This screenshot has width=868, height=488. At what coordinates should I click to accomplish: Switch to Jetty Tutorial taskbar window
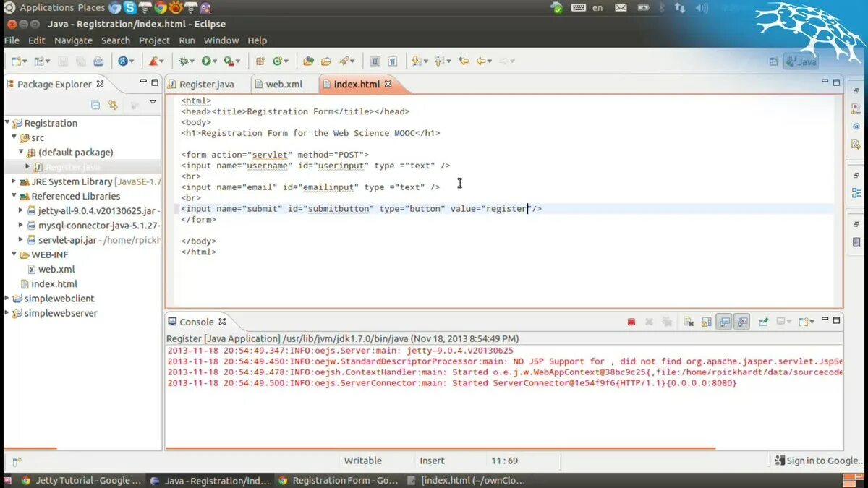81,480
